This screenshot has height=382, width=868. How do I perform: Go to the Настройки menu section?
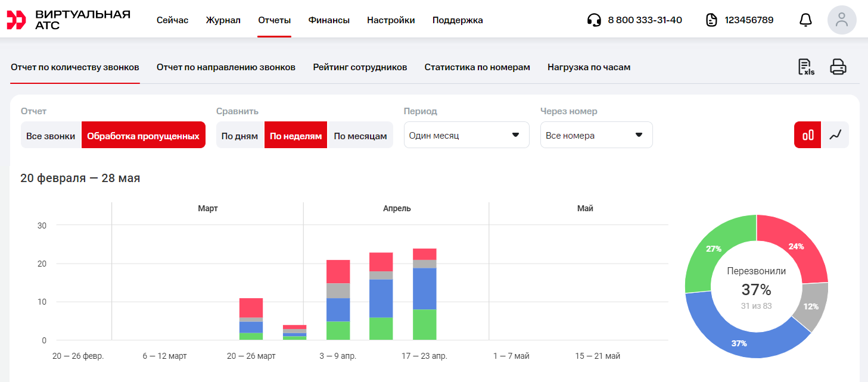391,20
